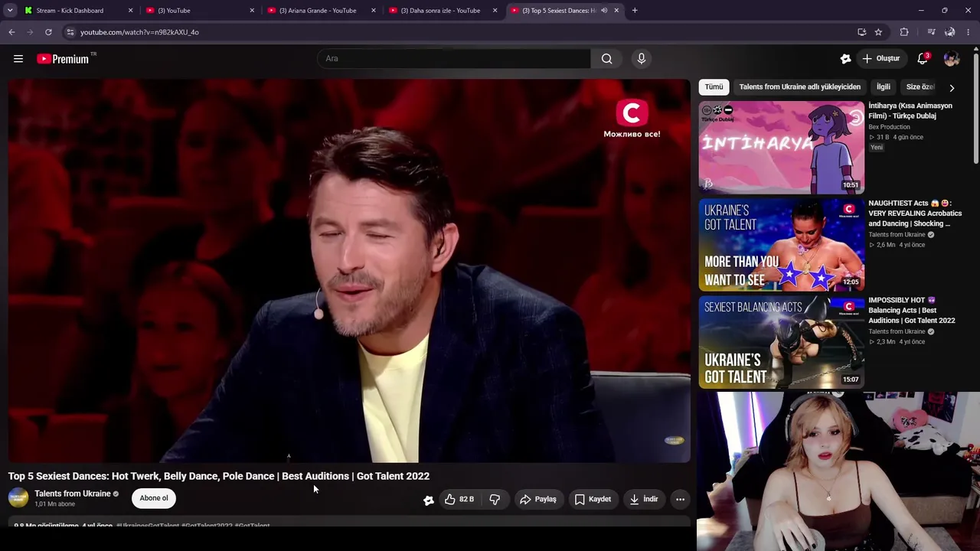Open Talents from Ukraine channel avatar
Image resolution: width=980 pixels, height=551 pixels.
pos(18,498)
